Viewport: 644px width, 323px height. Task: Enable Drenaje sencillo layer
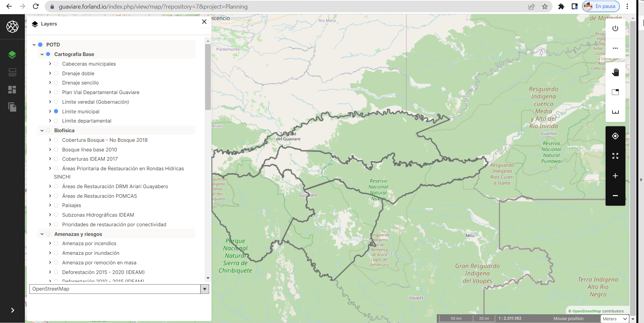point(56,83)
